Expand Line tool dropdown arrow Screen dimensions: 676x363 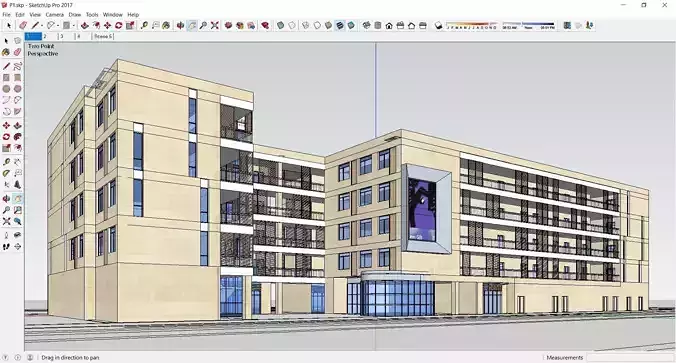42,26
